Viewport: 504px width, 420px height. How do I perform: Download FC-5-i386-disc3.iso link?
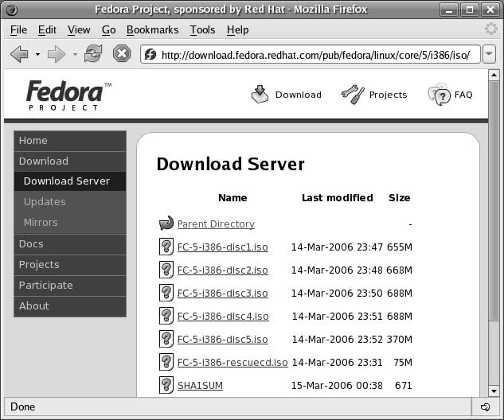[x=223, y=294]
